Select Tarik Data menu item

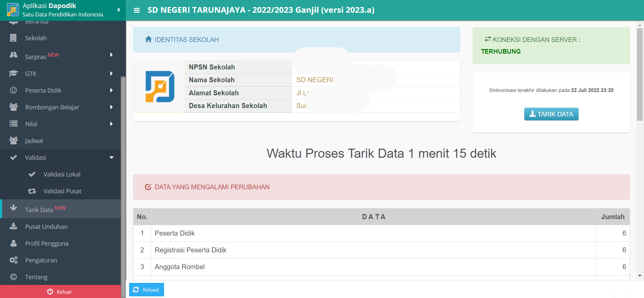pyautogui.click(x=60, y=209)
